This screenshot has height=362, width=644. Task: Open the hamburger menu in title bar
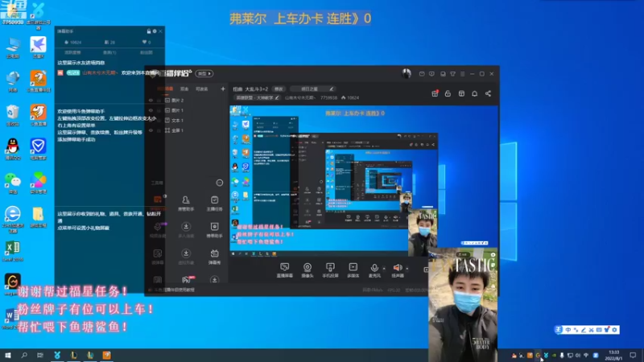[462, 74]
